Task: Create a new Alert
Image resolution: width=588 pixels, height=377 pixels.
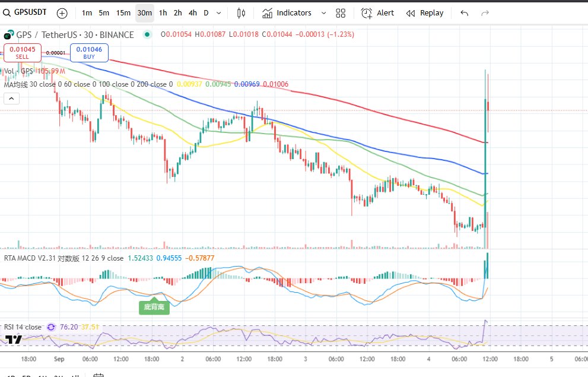Action: (377, 13)
